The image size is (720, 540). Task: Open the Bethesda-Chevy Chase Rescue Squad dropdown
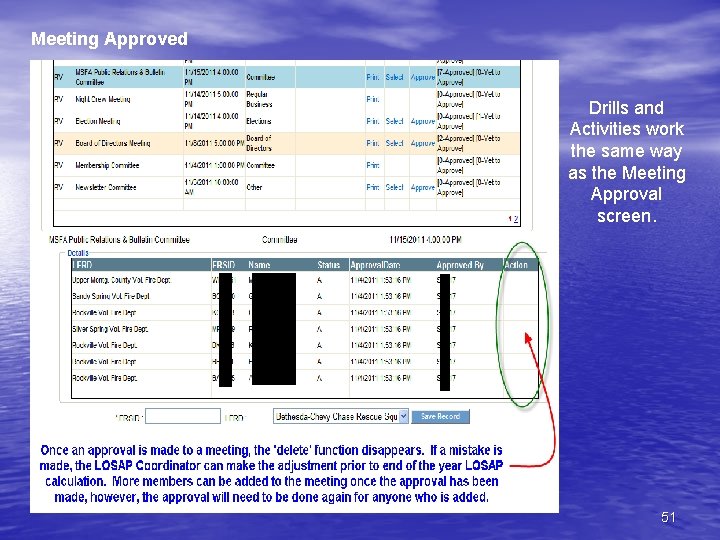(x=341, y=416)
